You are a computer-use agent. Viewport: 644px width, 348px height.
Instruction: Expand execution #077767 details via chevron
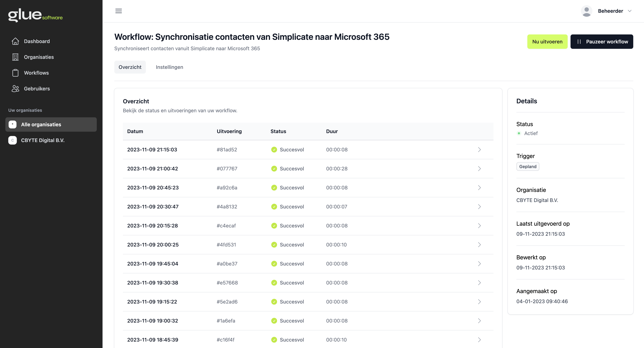[480, 168]
